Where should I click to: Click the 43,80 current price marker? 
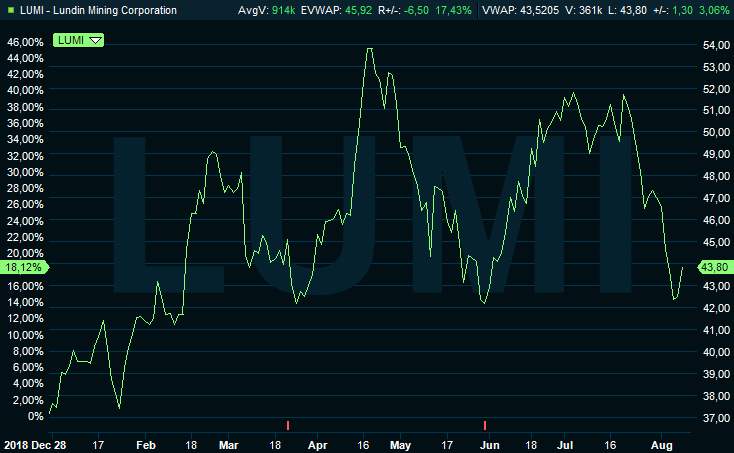[715, 267]
